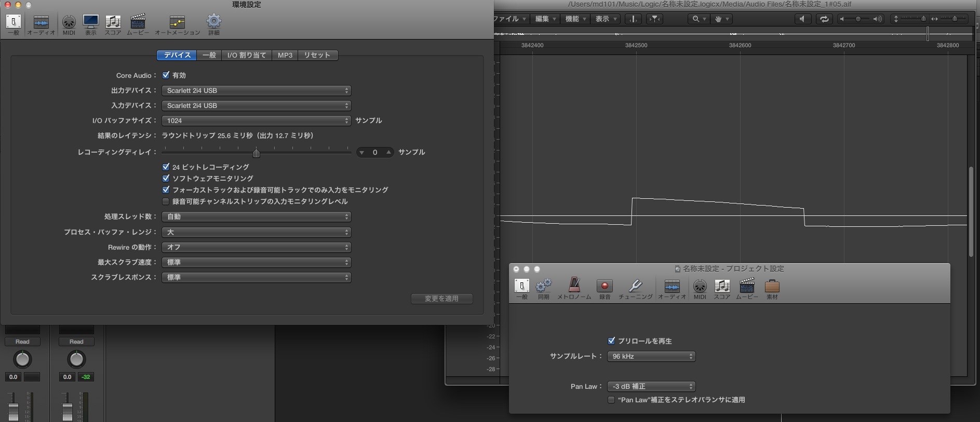Click the レコーディングディレイ slider handle

tap(256, 153)
